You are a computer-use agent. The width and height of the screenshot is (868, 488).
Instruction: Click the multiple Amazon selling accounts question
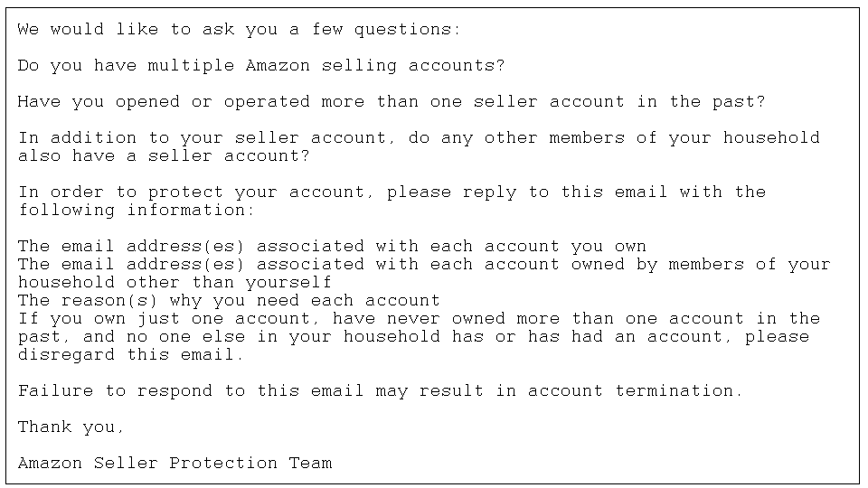(x=261, y=65)
